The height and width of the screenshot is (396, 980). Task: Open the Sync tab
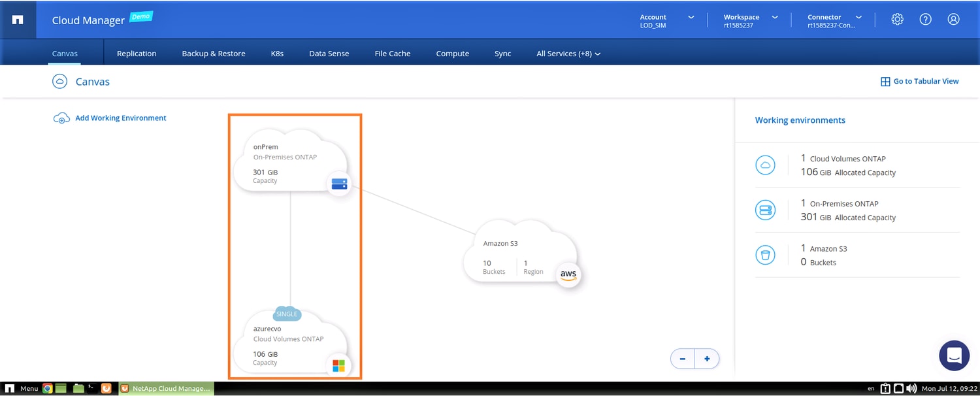(503, 54)
